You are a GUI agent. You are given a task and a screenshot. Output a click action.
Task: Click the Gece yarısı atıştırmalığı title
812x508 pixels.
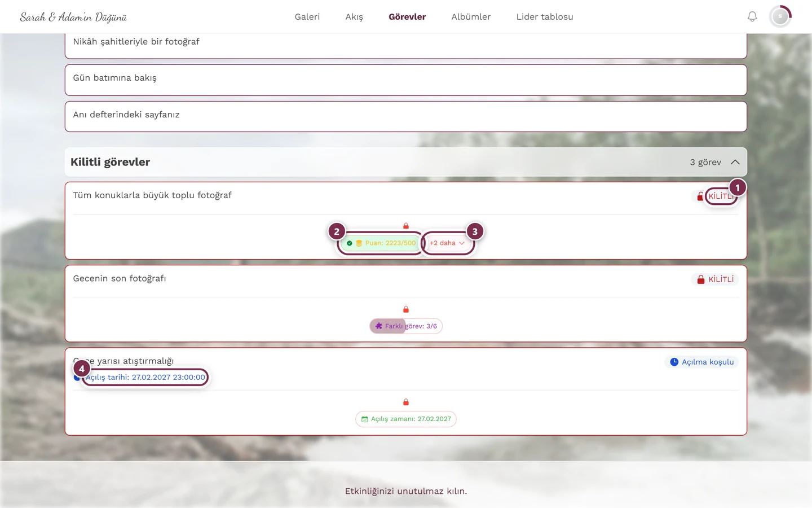(x=123, y=361)
